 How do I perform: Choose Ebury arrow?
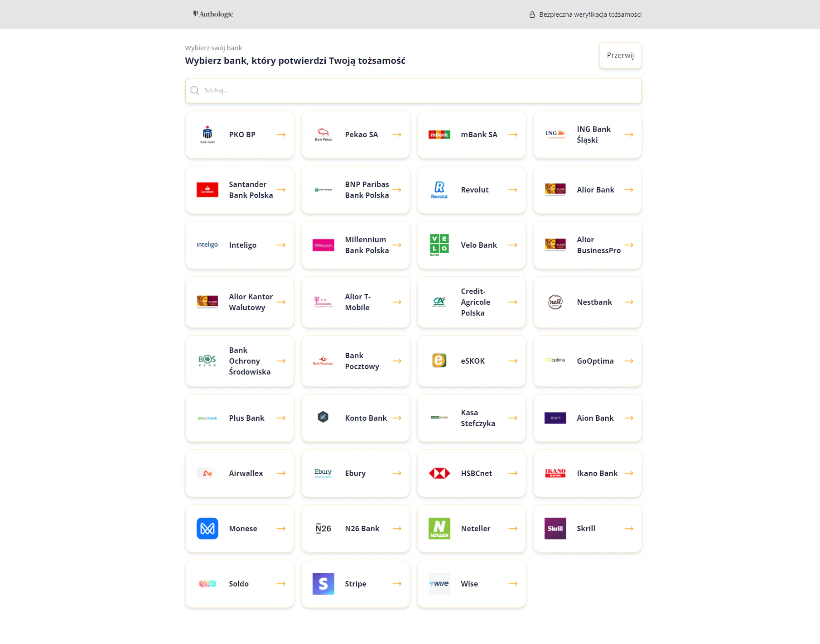(x=397, y=473)
